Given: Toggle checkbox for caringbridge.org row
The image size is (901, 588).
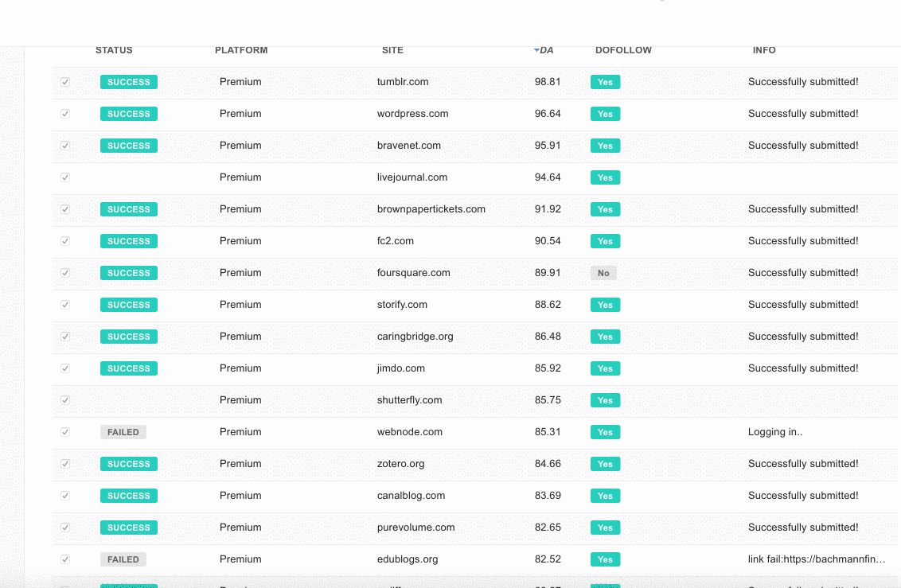Looking at the screenshot, I should pos(65,337).
